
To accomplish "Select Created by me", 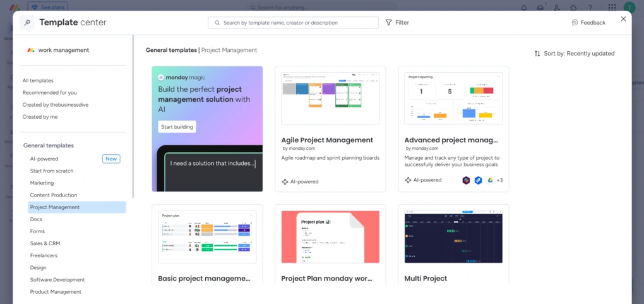I will (40, 117).
